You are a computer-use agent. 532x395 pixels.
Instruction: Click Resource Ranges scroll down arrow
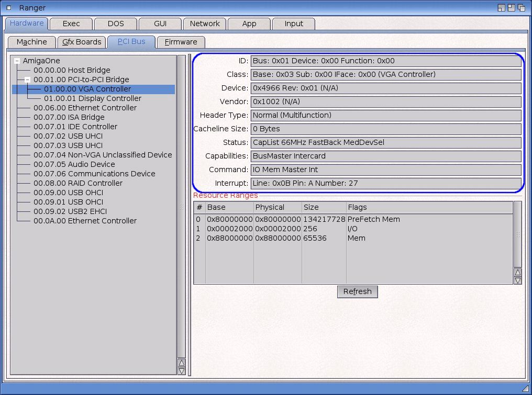coord(518,280)
